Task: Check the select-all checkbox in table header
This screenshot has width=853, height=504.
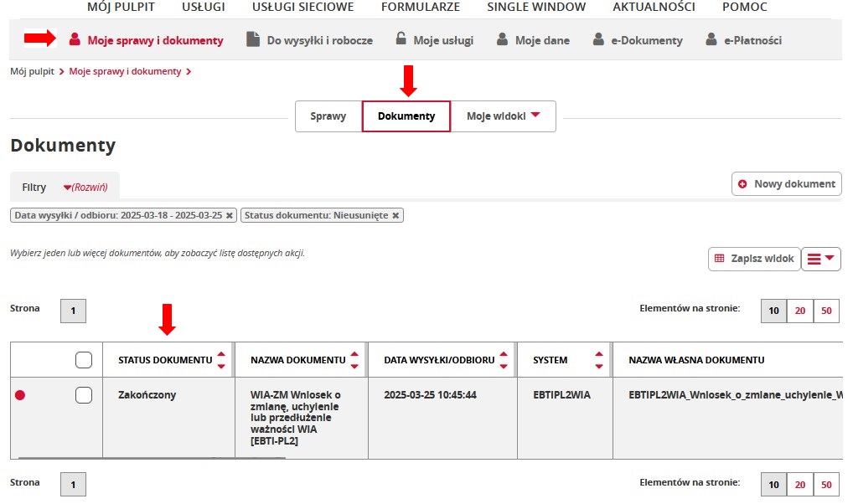Action: pos(83,359)
